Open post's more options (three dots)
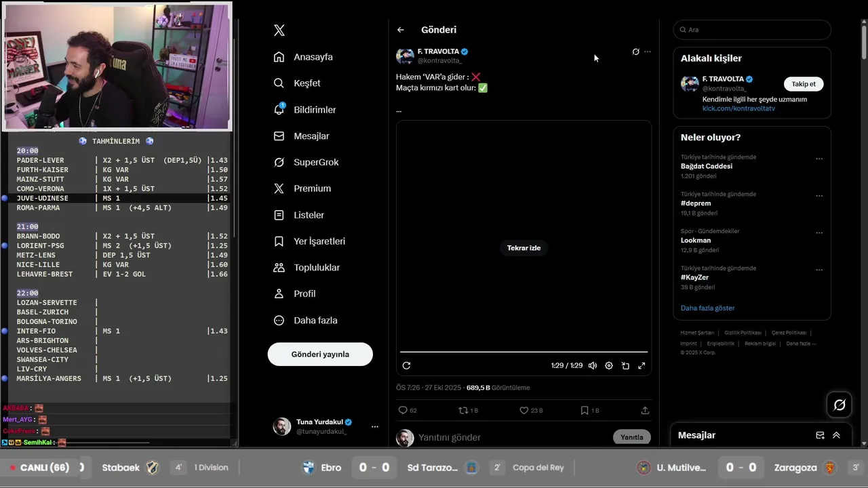Screen dimensions: 868x488 [648, 52]
